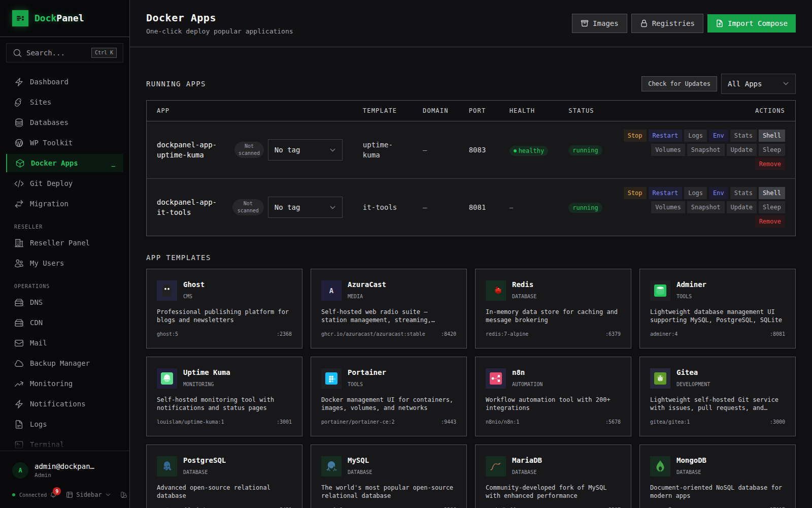Expand the Sidebar layout dropdown
The width and height of the screenshot is (812, 508).
click(88, 495)
